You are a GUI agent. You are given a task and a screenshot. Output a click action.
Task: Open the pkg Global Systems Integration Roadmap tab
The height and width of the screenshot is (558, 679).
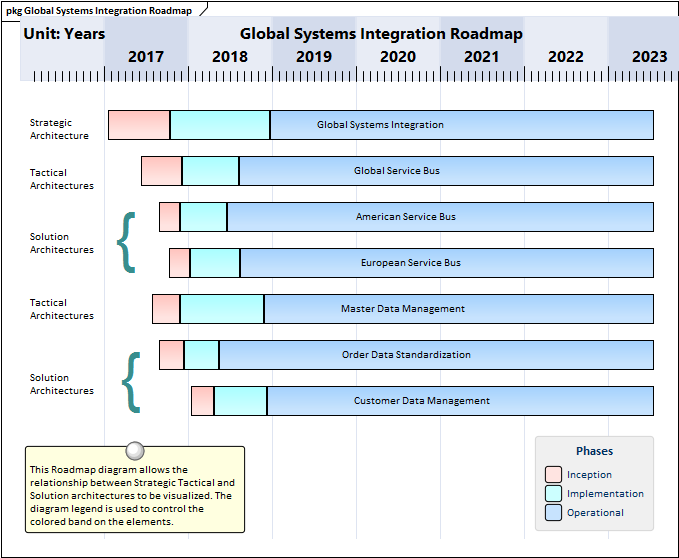100,10
